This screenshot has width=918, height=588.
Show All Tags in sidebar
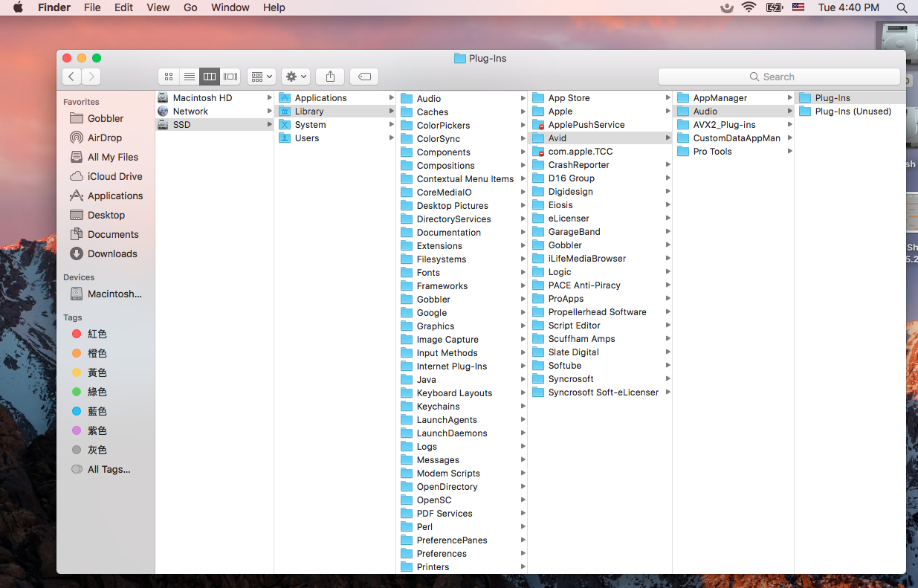(109, 469)
